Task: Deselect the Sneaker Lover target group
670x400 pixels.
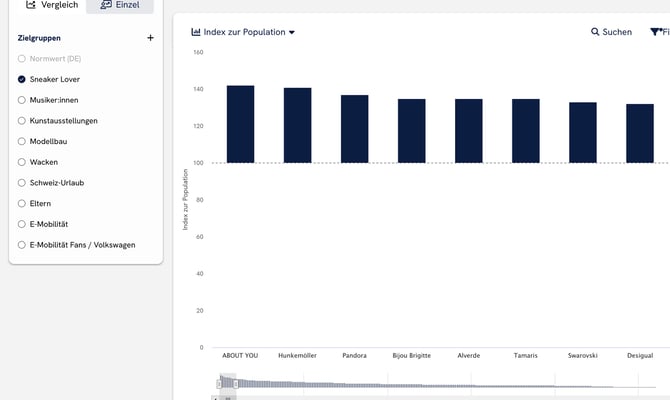Action: point(22,79)
